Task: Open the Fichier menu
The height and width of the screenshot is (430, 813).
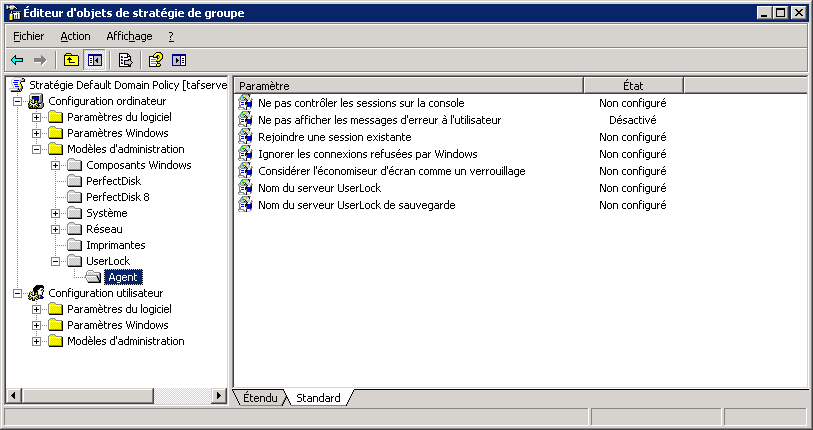Action: pyautogui.click(x=28, y=36)
